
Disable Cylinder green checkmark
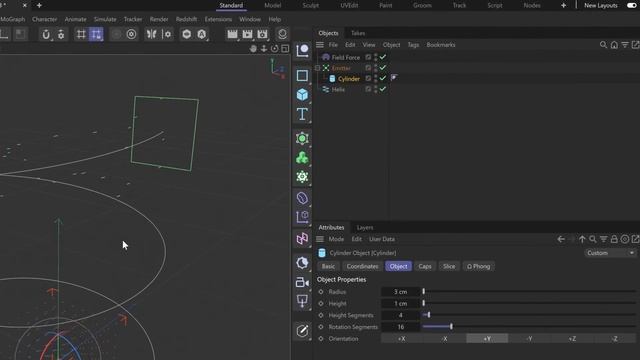[383, 78]
